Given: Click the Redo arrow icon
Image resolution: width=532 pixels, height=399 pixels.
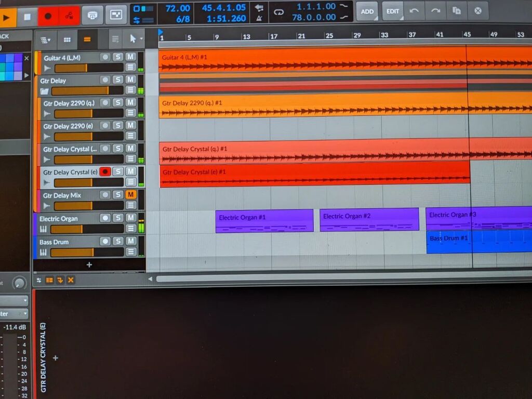Looking at the screenshot, I should 435,11.
